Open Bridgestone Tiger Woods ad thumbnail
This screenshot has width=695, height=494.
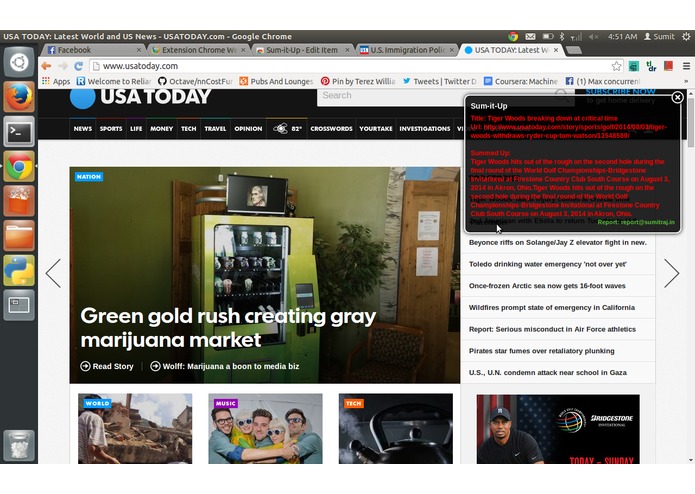(558, 429)
